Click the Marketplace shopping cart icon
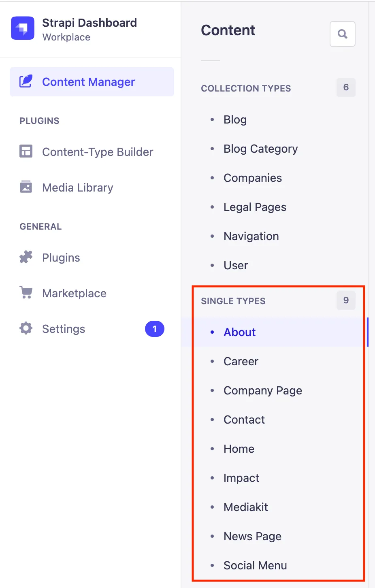This screenshot has height=588, width=375. pyautogui.click(x=26, y=292)
